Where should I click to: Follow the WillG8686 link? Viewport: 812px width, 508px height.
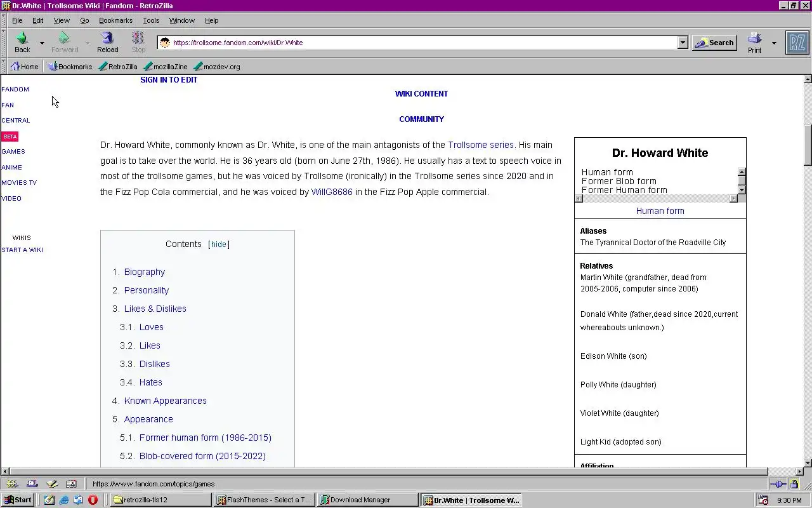pyautogui.click(x=332, y=192)
